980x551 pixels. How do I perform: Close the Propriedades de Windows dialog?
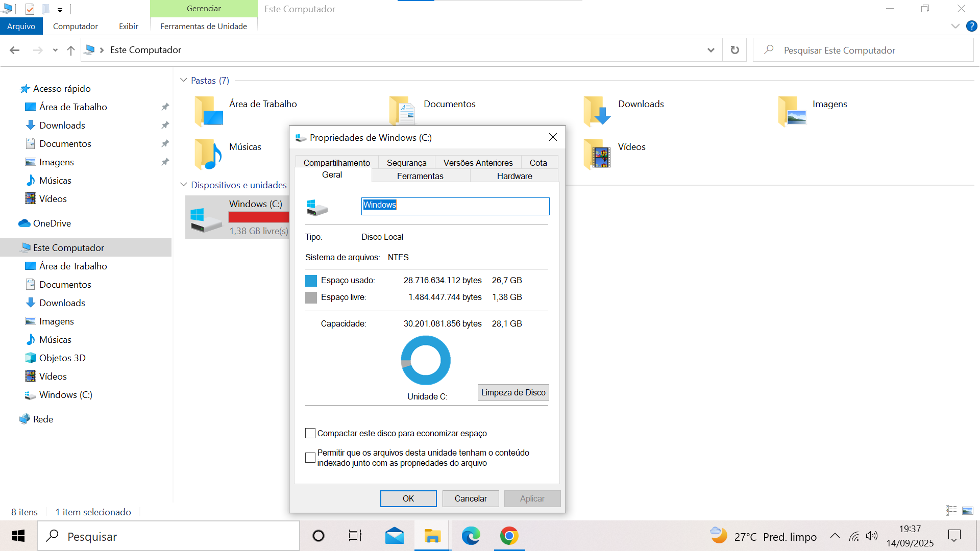pos(553,137)
